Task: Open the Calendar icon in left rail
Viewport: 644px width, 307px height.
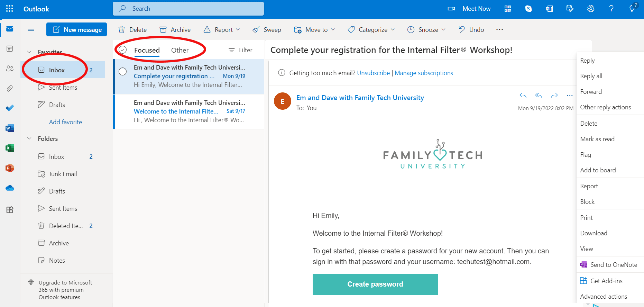Action: coord(10,49)
